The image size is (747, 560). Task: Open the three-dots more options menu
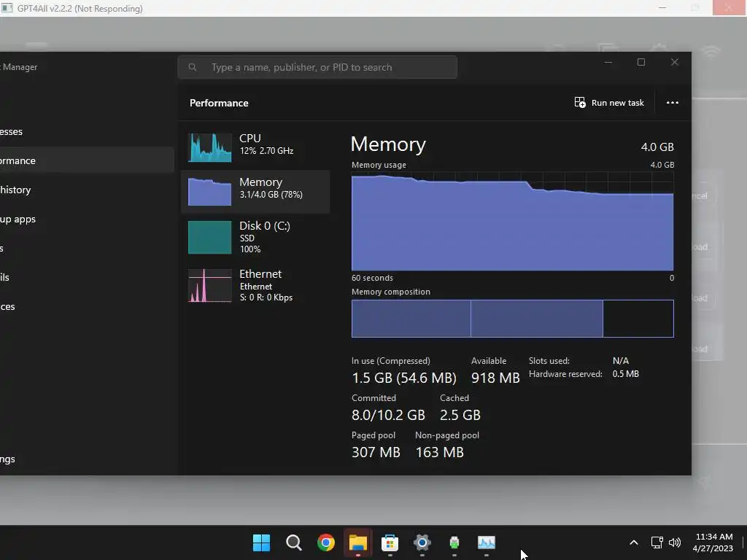[x=672, y=103]
